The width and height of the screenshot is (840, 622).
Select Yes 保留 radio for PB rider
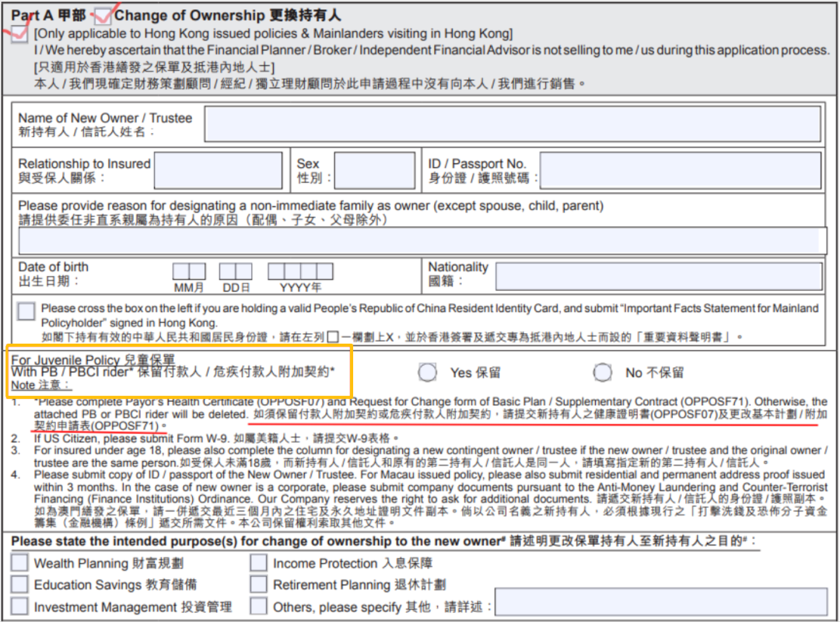coord(428,372)
